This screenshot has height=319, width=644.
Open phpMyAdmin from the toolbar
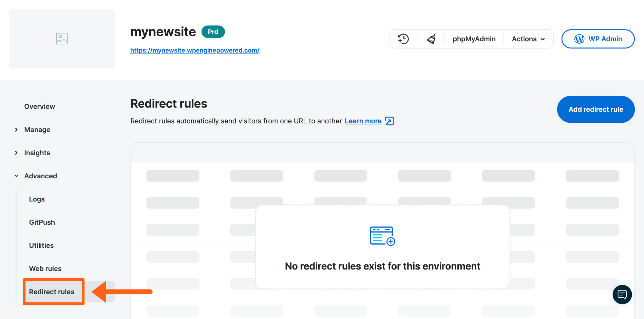coord(474,39)
